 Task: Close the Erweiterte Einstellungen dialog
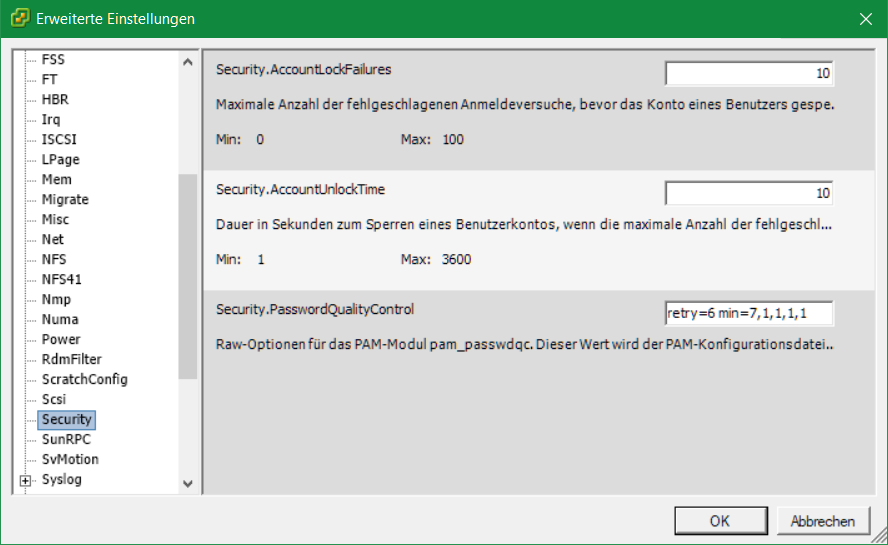(x=865, y=18)
